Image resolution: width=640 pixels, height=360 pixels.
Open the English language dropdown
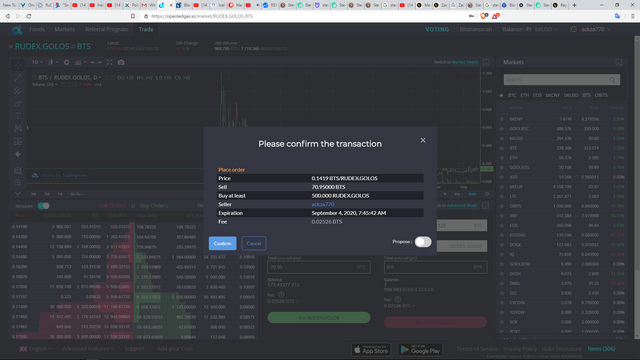coord(40,349)
